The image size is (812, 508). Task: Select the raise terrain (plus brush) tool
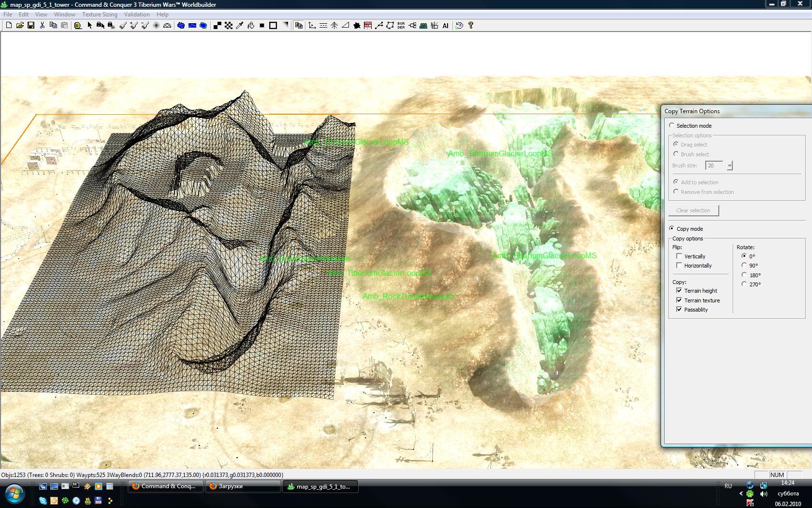point(134,25)
